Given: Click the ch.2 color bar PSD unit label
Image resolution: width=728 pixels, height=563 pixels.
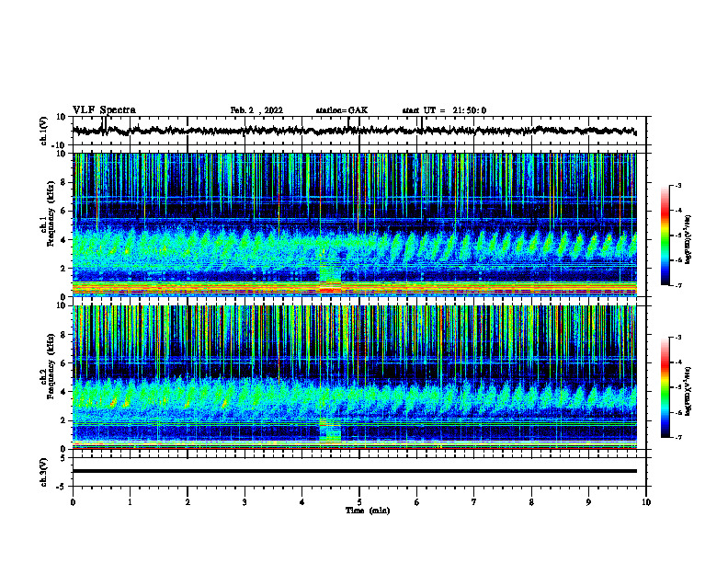Looking at the screenshot, I should [688, 390].
